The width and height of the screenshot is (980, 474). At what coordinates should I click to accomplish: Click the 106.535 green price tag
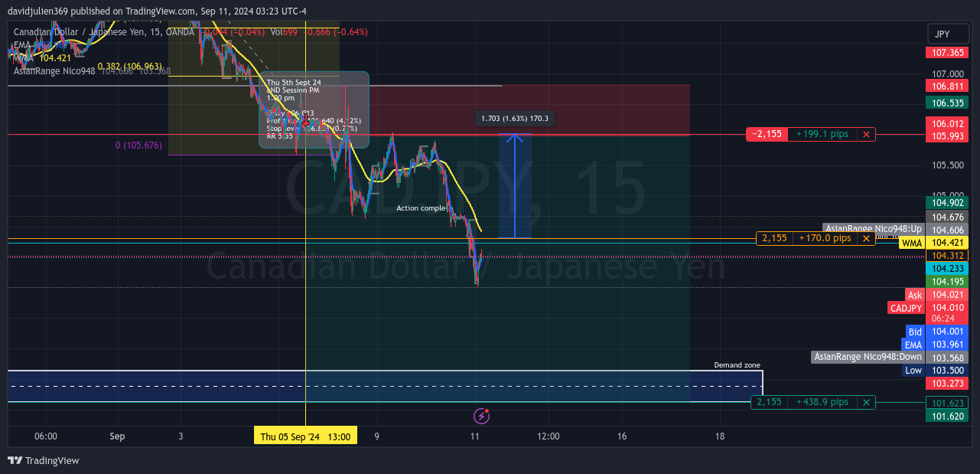pyautogui.click(x=947, y=103)
